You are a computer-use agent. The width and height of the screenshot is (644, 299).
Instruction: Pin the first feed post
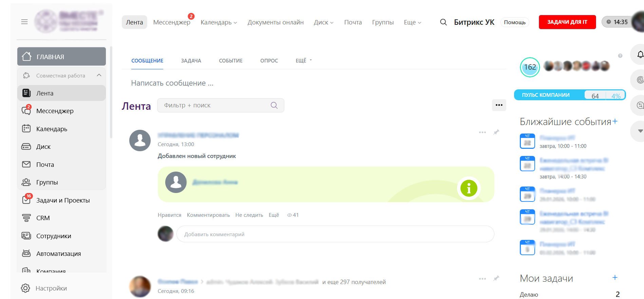[496, 132]
